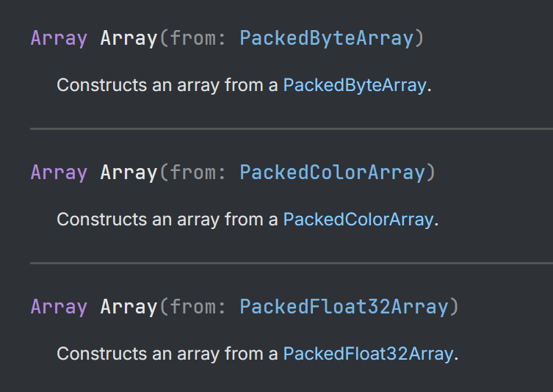Viewport: 553px width, 392px height.
Task: Click purple Array return type of PackedColorArray constructor
Action: tap(59, 173)
